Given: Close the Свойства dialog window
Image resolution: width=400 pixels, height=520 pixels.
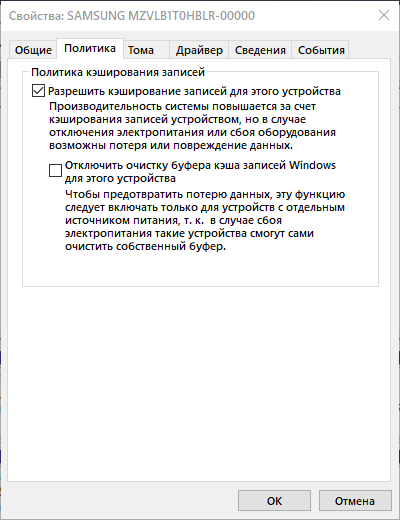Looking at the screenshot, I should (384, 15).
